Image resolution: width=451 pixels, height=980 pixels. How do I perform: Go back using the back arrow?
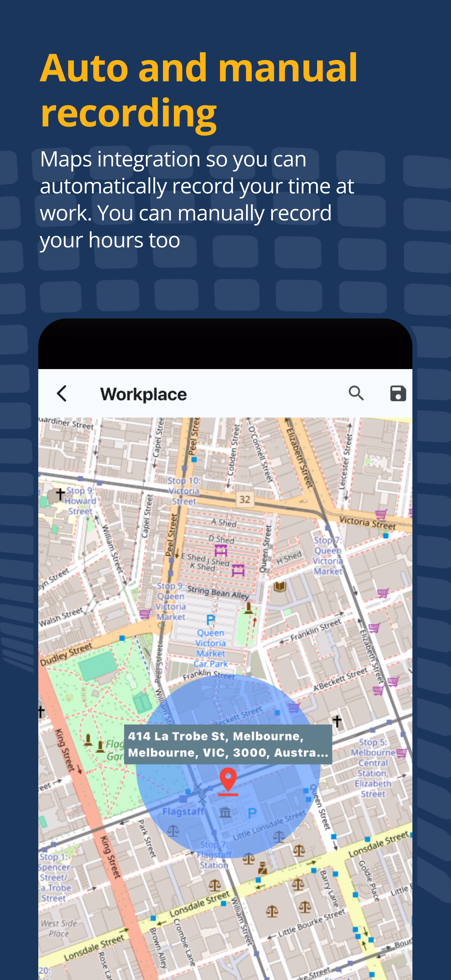[62, 393]
